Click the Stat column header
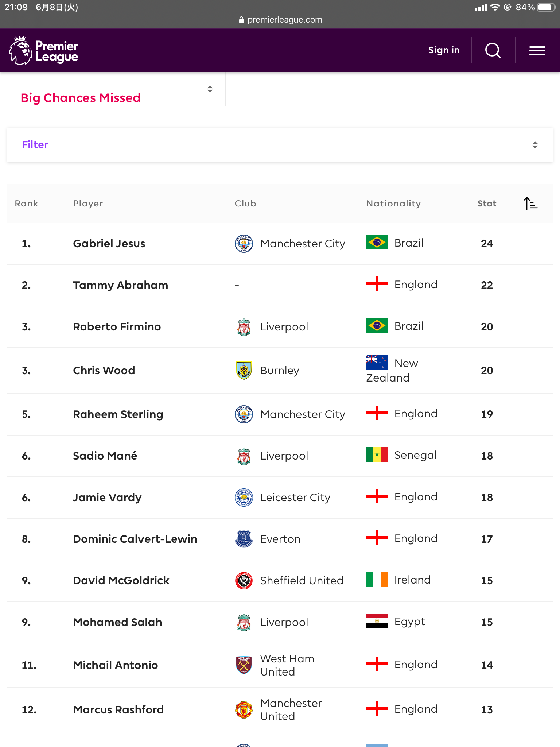560x747 pixels. [x=487, y=204]
